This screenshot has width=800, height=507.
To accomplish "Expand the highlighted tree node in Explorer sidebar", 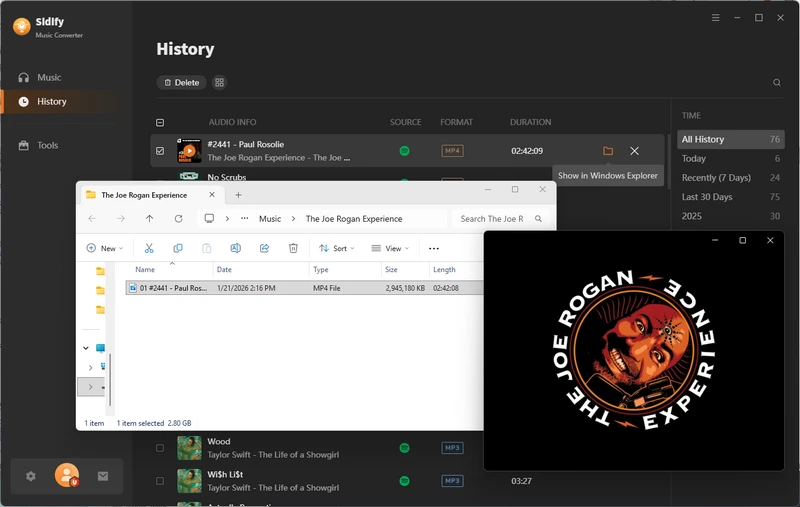I will [x=90, y=387].
